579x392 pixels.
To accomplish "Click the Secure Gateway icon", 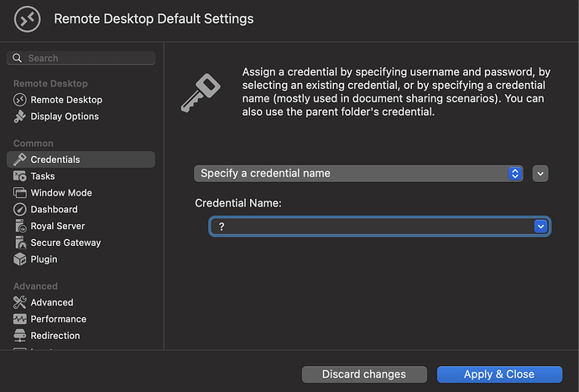I will [20, 243].
